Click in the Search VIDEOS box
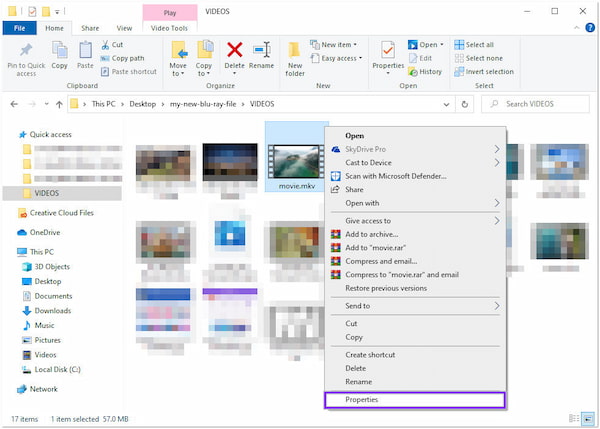Screen dimensions: 600x429 click(x=535, y=104)
